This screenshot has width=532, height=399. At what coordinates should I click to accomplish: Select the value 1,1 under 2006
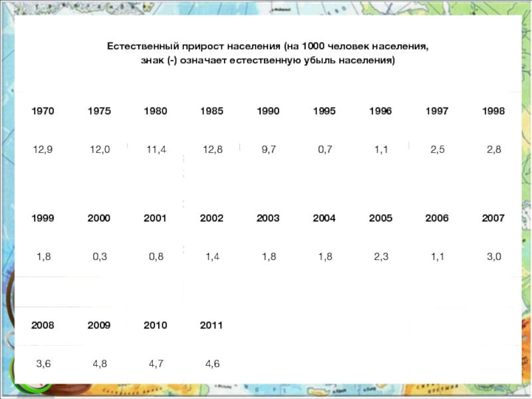[438, 257]
